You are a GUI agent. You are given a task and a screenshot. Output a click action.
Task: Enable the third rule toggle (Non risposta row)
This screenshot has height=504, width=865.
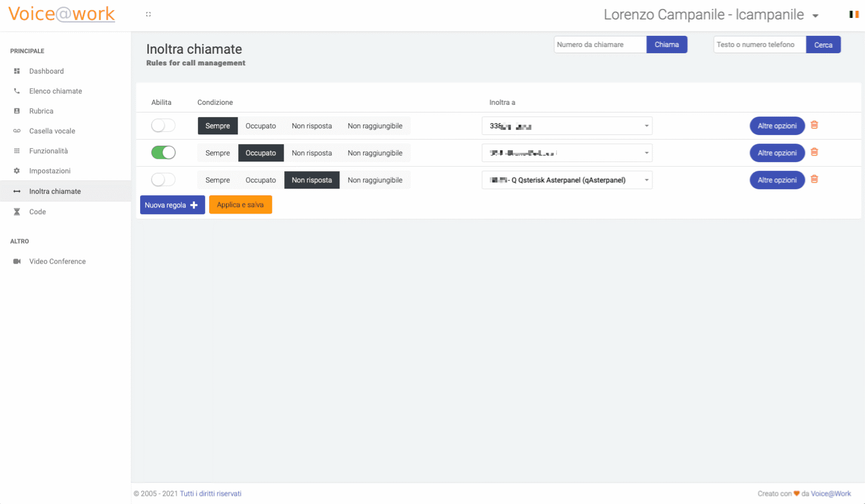tap(163, 179)
